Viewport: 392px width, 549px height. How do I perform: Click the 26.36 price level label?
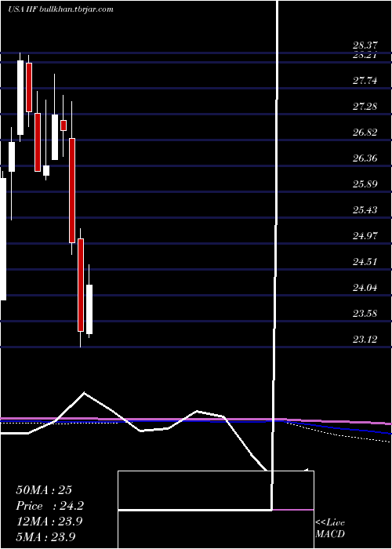pos(365,158)
